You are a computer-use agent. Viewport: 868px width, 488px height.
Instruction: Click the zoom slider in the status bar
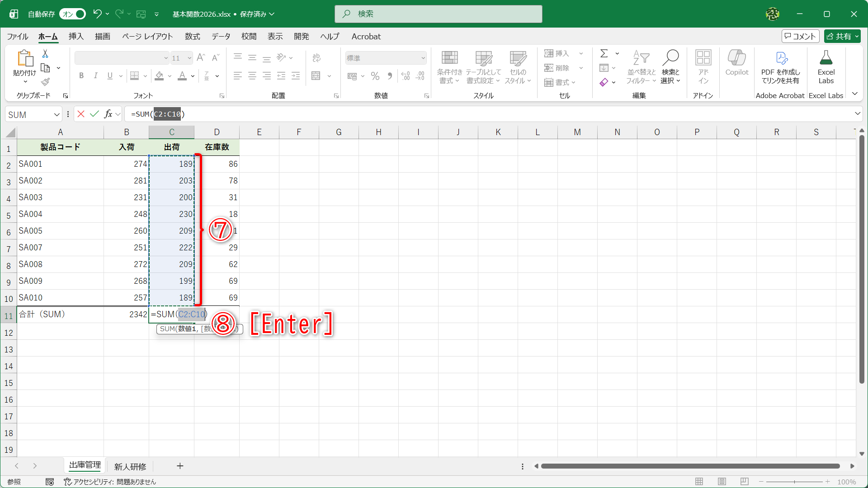(794, 482)
